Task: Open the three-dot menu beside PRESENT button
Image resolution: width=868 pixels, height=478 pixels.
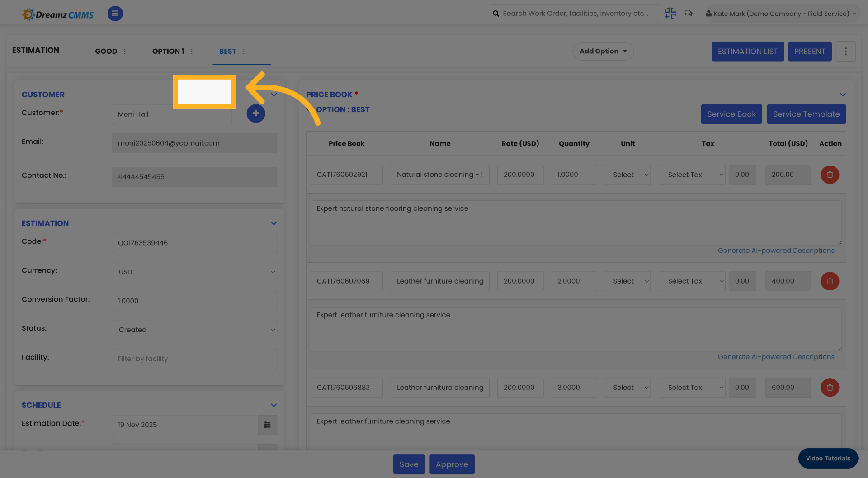Action: [x=846, y=51]
